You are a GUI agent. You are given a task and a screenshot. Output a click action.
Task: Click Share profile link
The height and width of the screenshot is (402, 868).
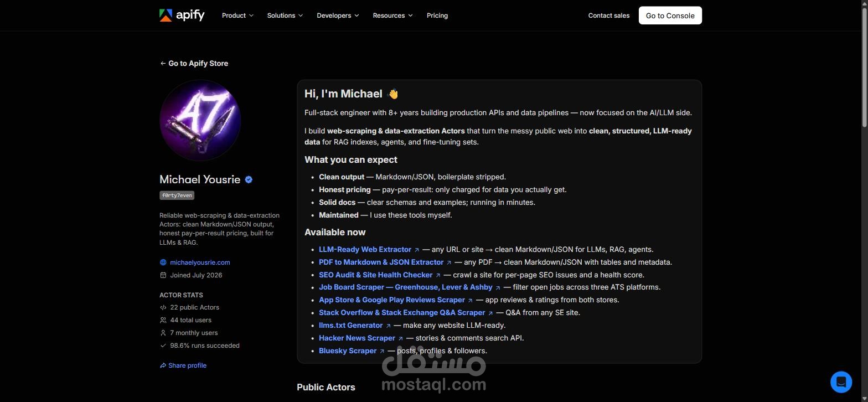click(x=183, y=365)
